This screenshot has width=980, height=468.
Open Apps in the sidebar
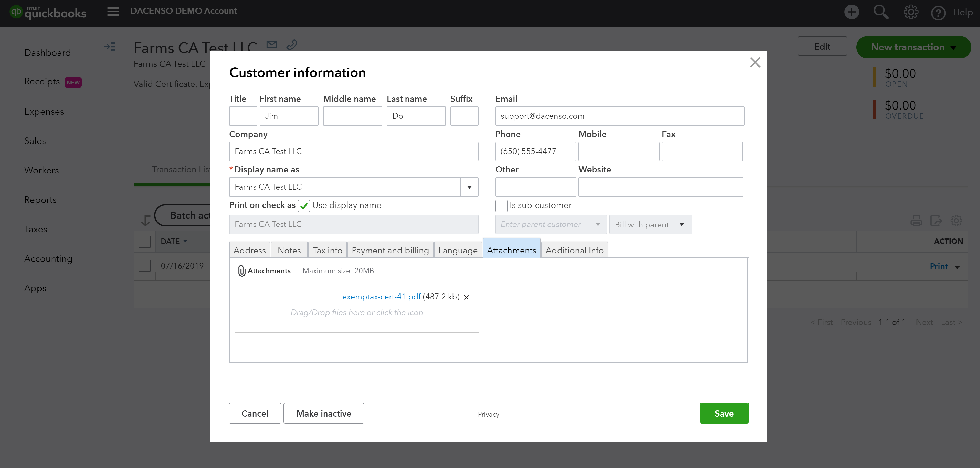35,288
